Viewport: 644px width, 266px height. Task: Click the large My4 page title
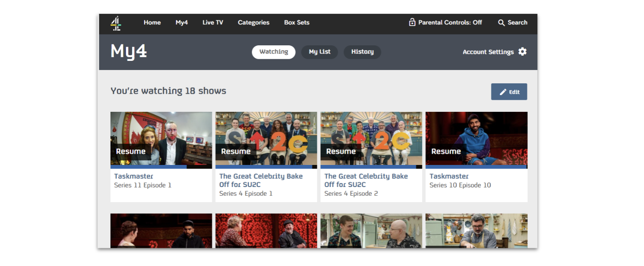tap(129, 51)
